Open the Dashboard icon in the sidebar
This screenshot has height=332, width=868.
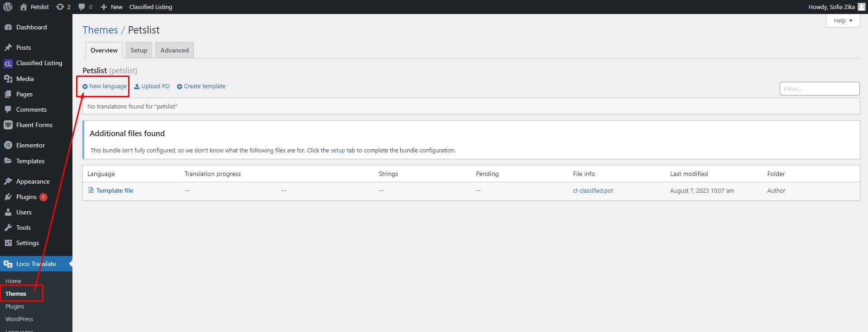point(8,27)
